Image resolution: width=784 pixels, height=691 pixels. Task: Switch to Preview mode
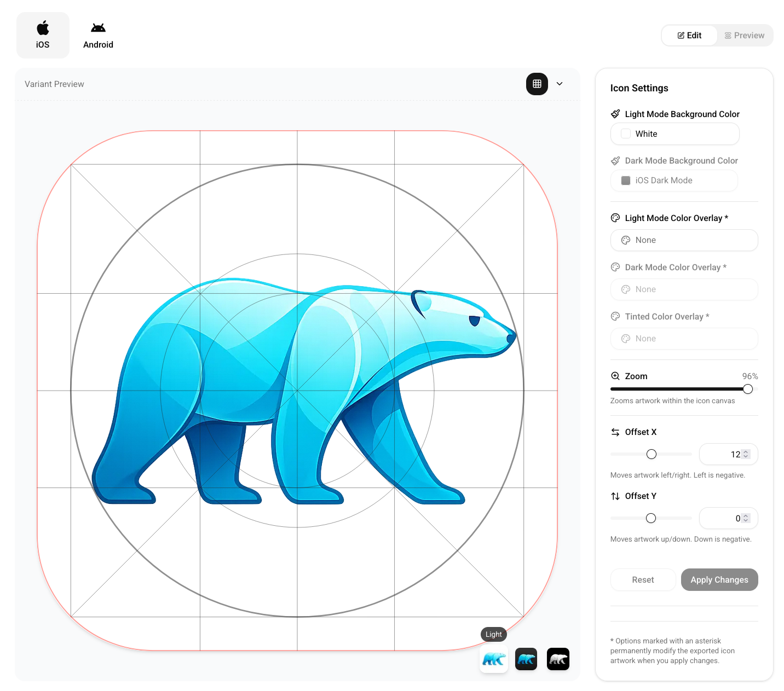click(x=745, y=34)
